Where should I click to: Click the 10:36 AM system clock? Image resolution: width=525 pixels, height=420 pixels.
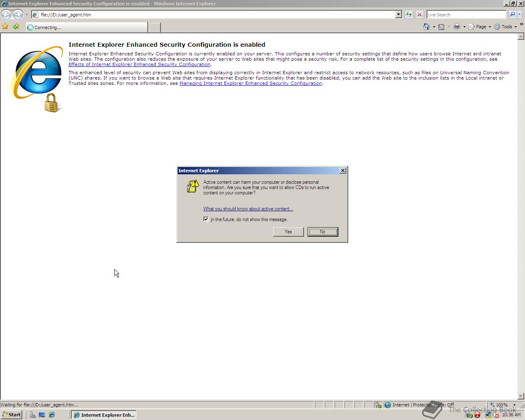(511, 415)
